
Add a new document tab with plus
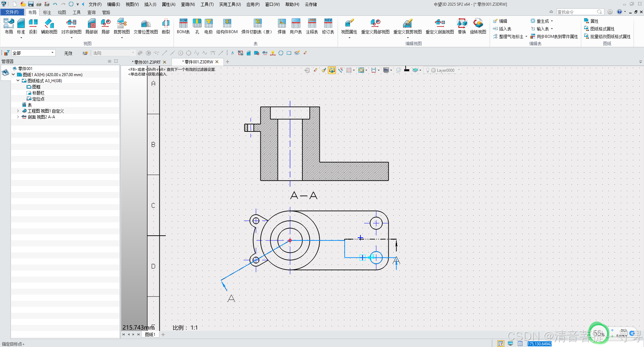pyautogui.click(x=228, y=62)
